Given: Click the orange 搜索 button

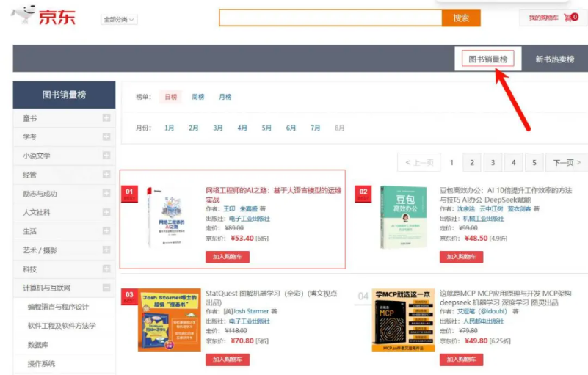Looking at the screenshot, I should [461, 18].
